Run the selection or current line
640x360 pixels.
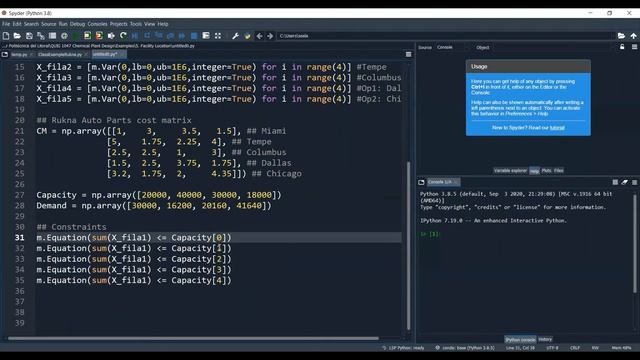111,36
